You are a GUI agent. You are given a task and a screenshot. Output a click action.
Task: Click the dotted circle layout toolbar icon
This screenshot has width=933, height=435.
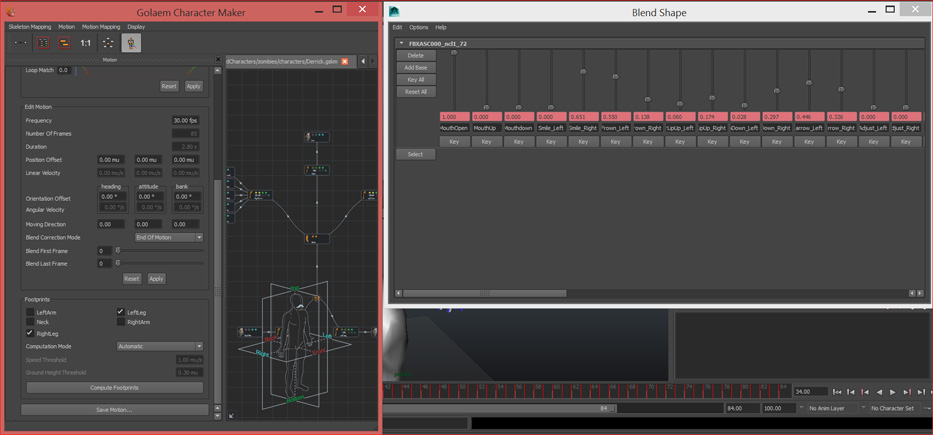[x=108, y=43]
